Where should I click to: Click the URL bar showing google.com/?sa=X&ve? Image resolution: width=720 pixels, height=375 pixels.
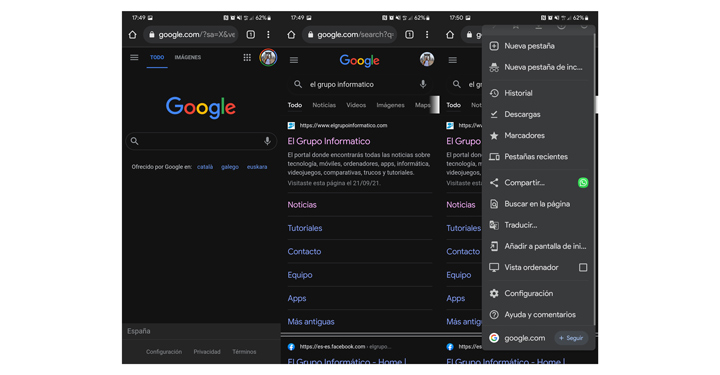click(191, 34)
